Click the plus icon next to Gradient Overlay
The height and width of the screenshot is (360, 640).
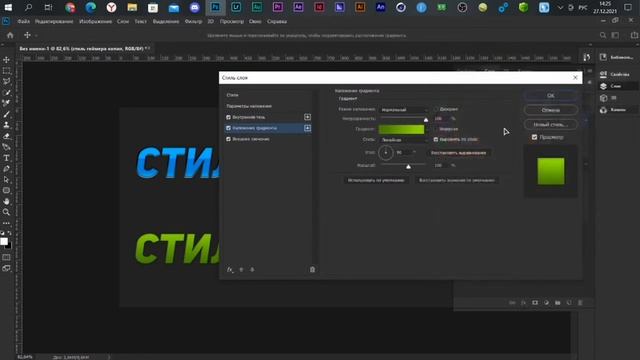pos(307,128)
